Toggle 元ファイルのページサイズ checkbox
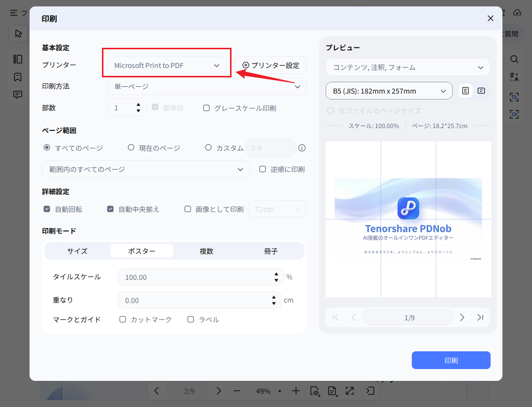The width and height of the screenshot is (532, 407). click(x=331, y=110)
